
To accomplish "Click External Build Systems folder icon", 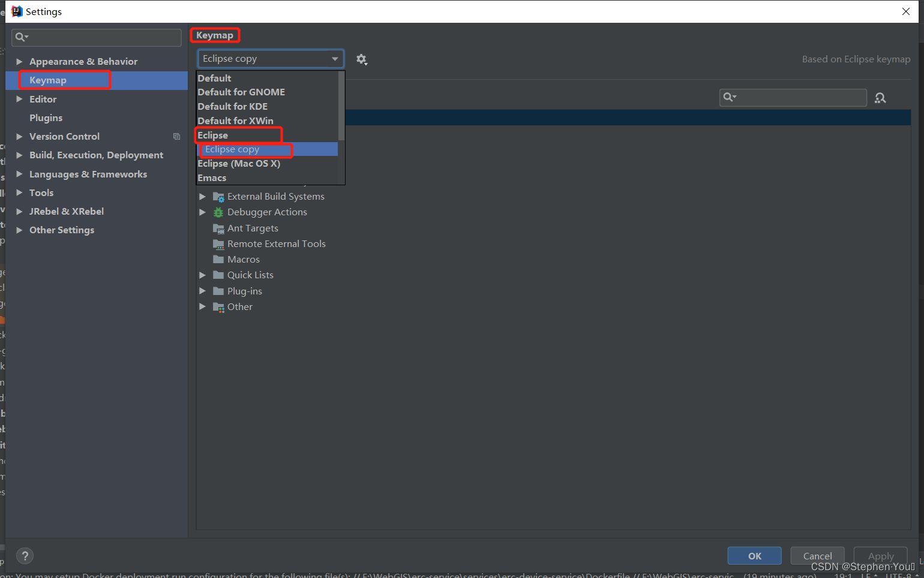I will point(218,197).
